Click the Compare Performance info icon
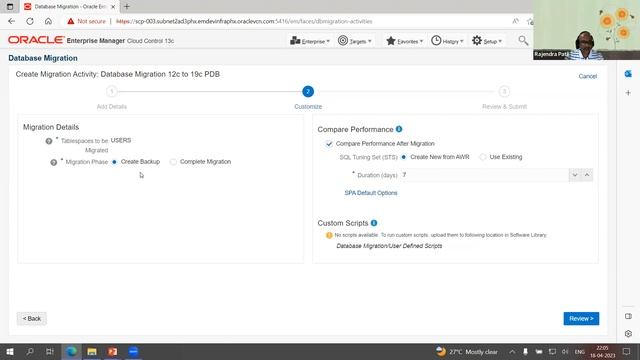This screenshot has width=640, height=360. coord(399,129)
